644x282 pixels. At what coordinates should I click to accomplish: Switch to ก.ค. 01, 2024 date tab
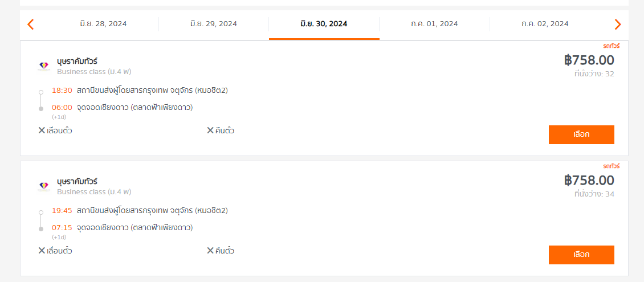tap(434, 24)
